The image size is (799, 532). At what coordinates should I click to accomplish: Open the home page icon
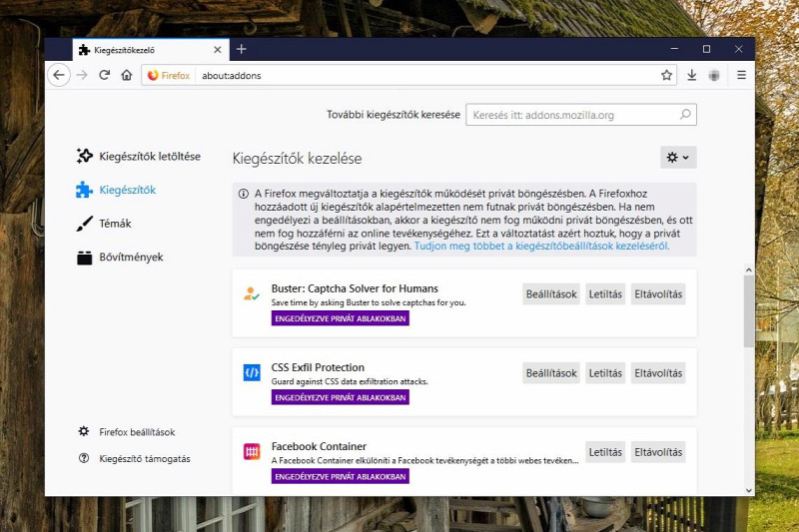click(x=127, y=75)
